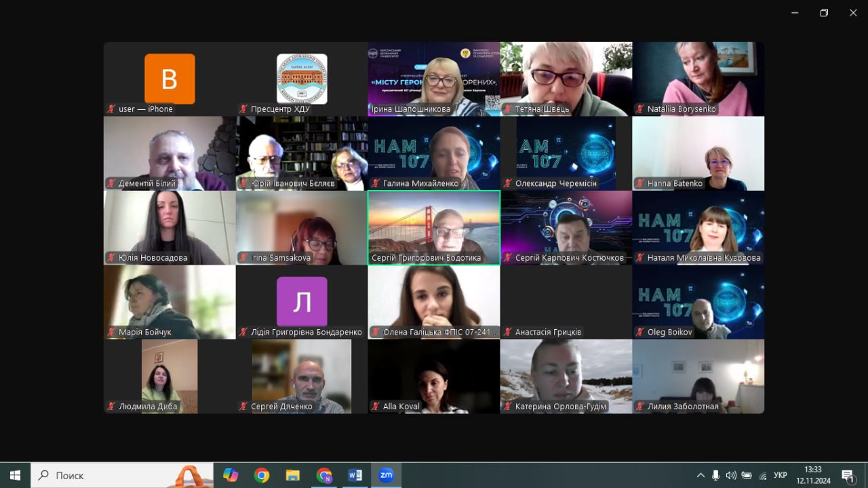Open Google Chrome from taskbar
This screenshot has height=488, width=868.
click(x=261, y=475)
